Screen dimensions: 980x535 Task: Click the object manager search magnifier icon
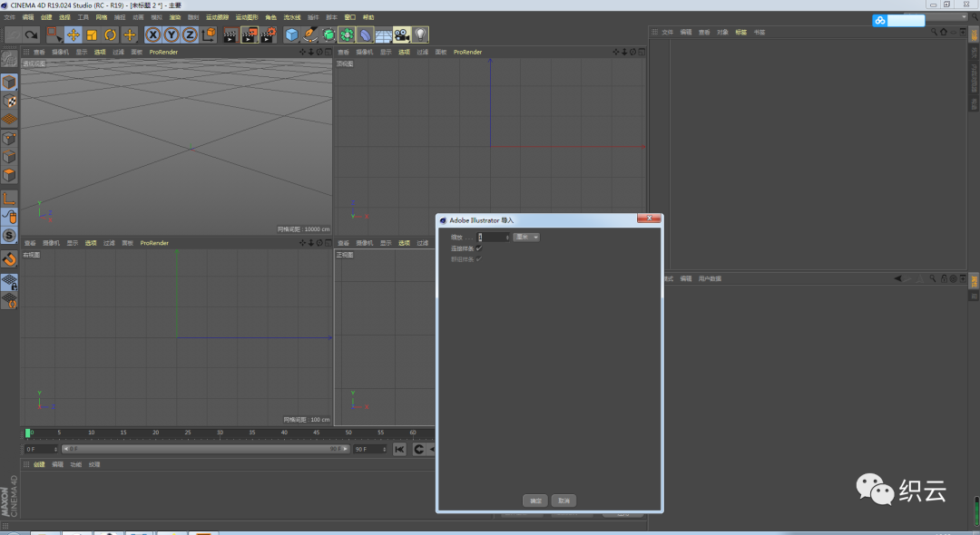[934, 32]
